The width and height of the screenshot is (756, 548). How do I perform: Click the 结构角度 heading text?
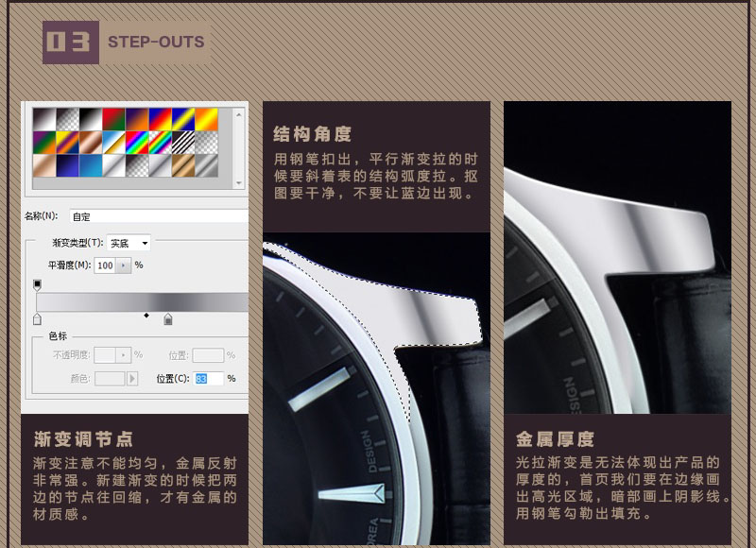[312, 134]
